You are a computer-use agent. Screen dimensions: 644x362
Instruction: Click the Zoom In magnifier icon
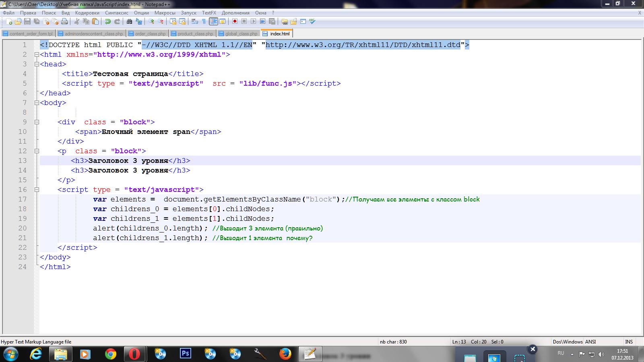point(151,21)
